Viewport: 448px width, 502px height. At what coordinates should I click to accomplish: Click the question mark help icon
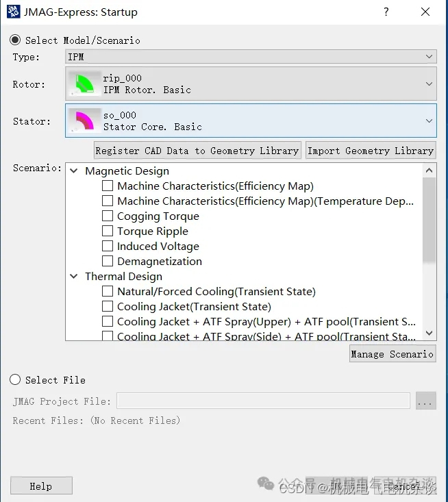click(386, 12)
